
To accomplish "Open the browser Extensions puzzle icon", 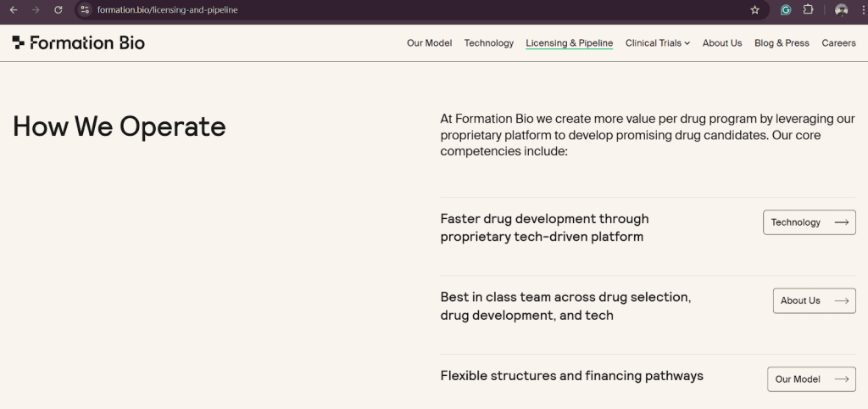I will click(808, 10).
